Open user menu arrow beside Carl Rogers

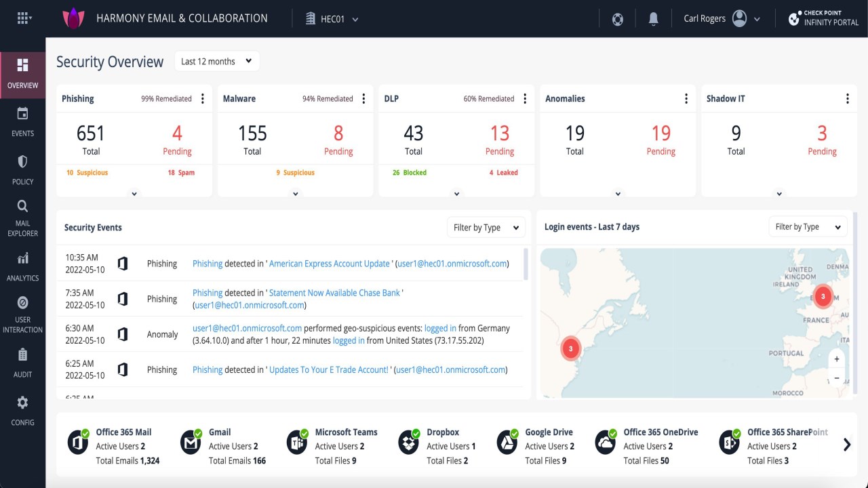pos(757,19)
